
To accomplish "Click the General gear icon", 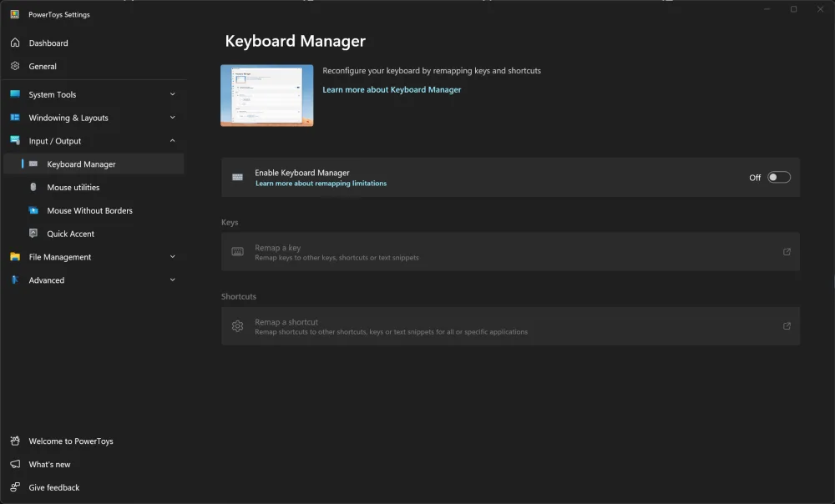I will 15,66.
